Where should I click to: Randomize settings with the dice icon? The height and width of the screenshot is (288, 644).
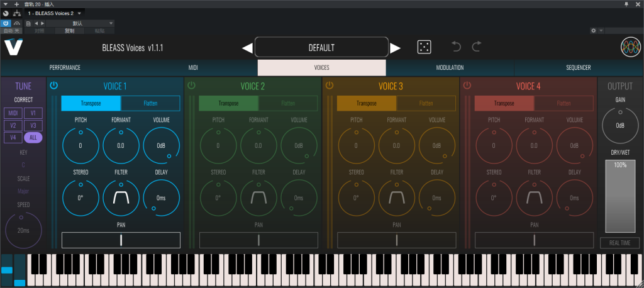(424, 47)
